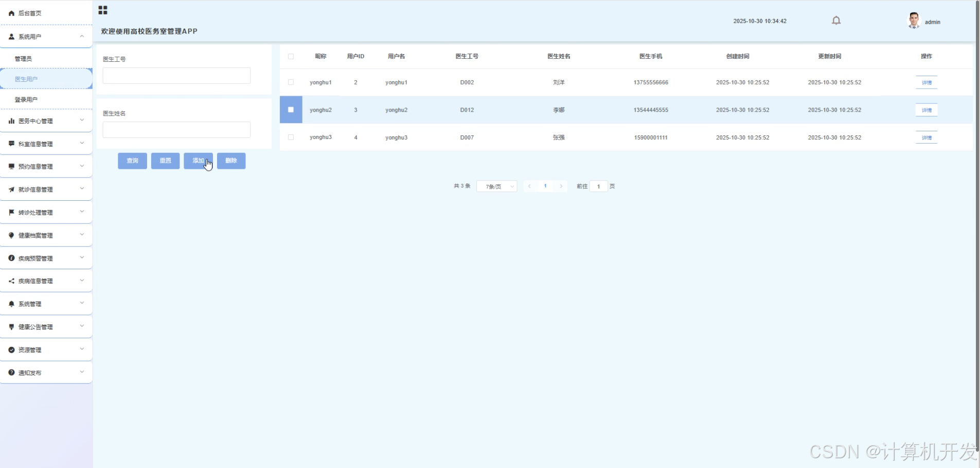Click the 删除 delete button

click(231, 161)
